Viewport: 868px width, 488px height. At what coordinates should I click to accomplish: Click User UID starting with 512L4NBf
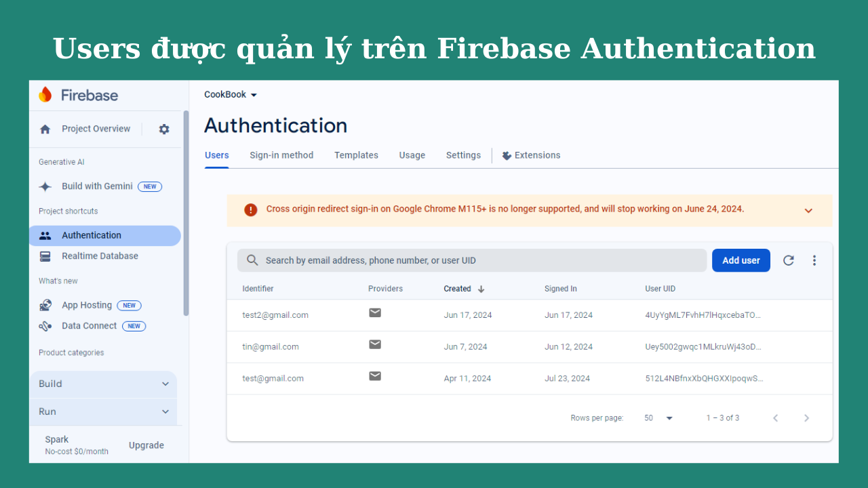(x=704, y=379)
